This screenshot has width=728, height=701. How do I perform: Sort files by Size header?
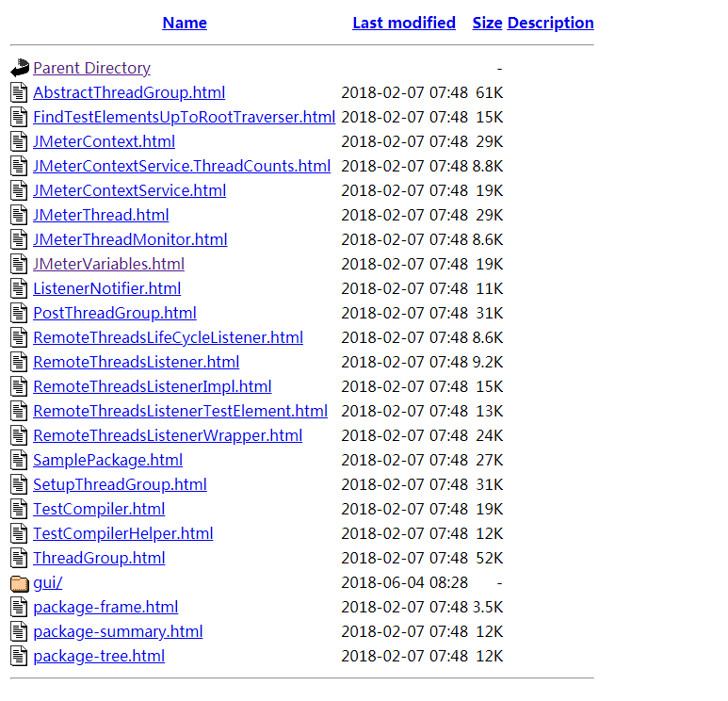(487, 23)
